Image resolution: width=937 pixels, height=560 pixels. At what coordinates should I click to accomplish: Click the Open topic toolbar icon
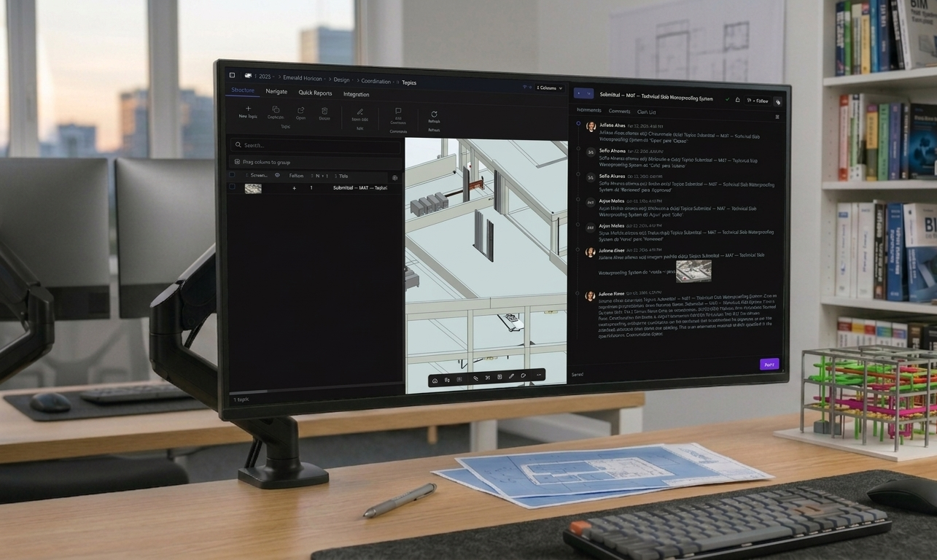(x=300, y=110)
